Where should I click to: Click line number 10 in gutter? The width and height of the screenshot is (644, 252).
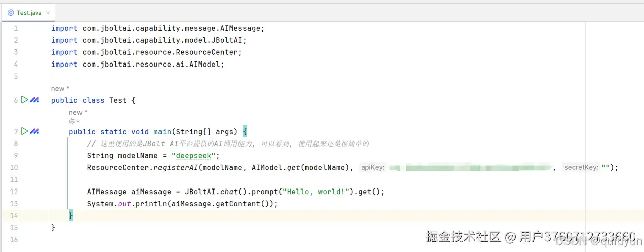pyautogui.click(x=14, y=168)
